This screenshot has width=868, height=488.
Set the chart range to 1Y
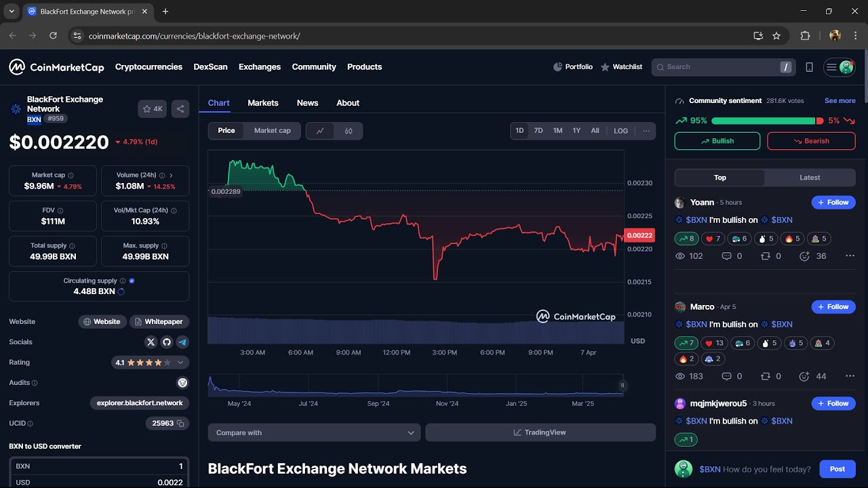pos(576,131)
